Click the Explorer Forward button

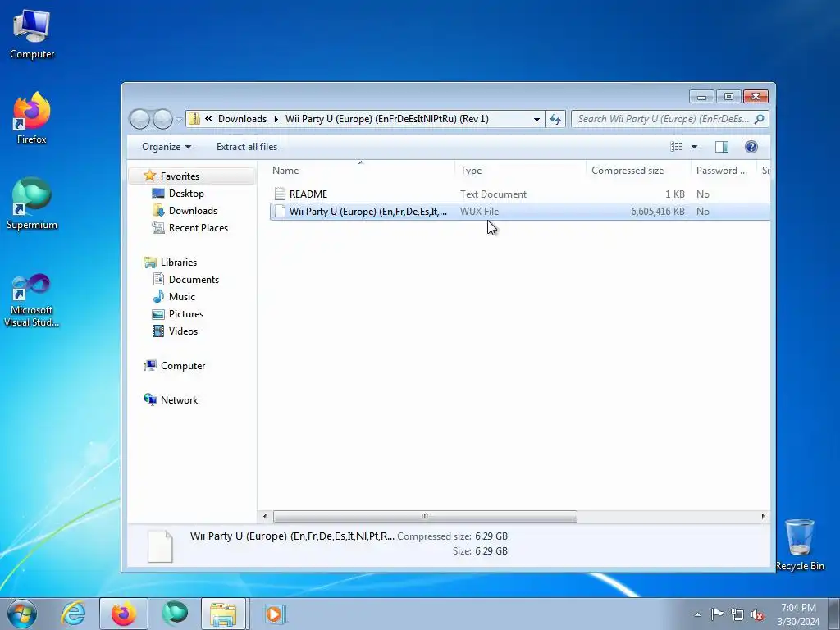(163, 119)
